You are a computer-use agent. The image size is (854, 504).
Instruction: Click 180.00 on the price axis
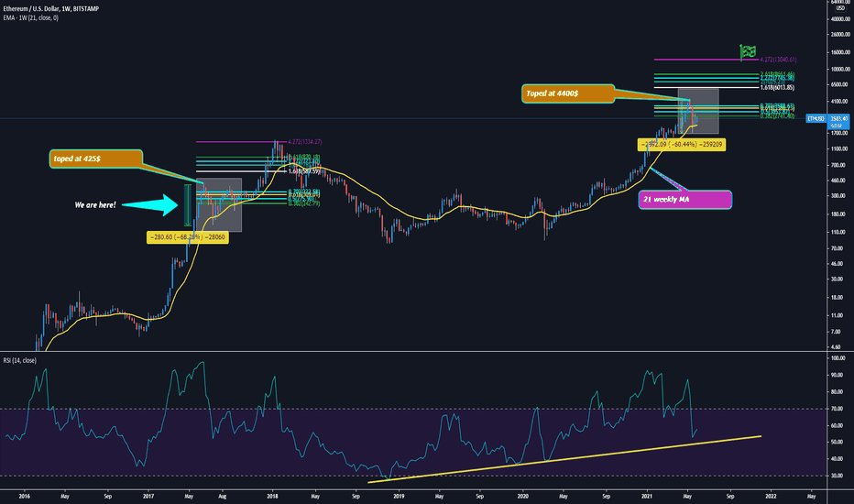(840, 214)
